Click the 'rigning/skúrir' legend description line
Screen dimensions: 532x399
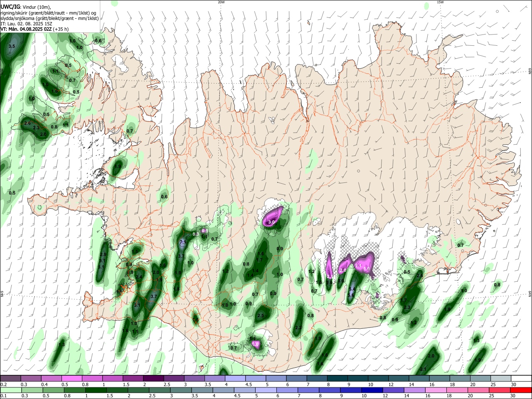(49, 12)
